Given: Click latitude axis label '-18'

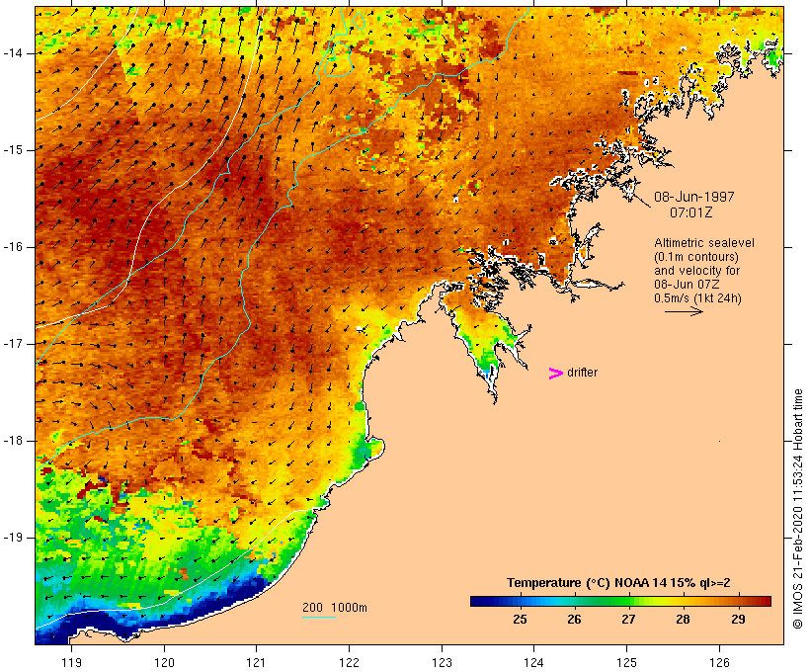Looking at the screenshot, I should (x=13, y=441).
